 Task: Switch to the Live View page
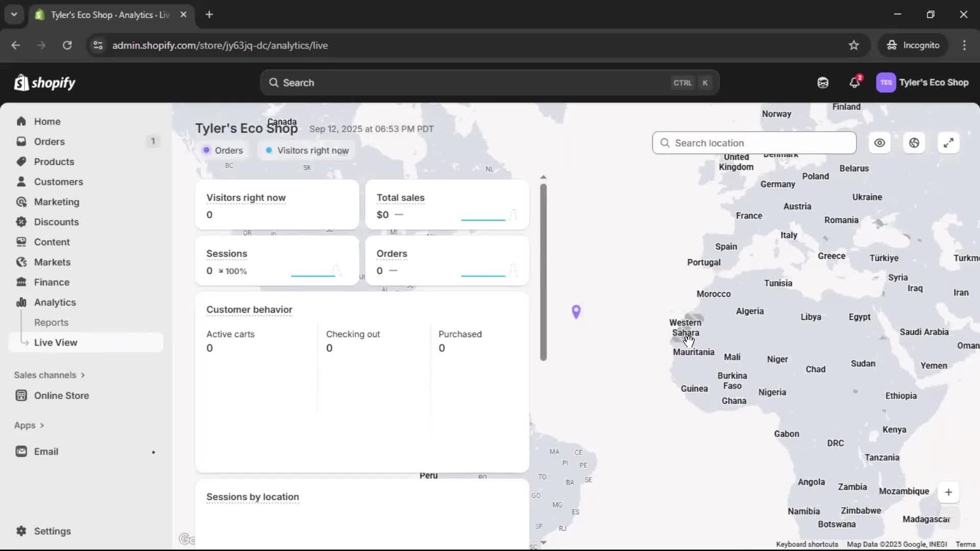pyautogui.click(x=56, y=342)
